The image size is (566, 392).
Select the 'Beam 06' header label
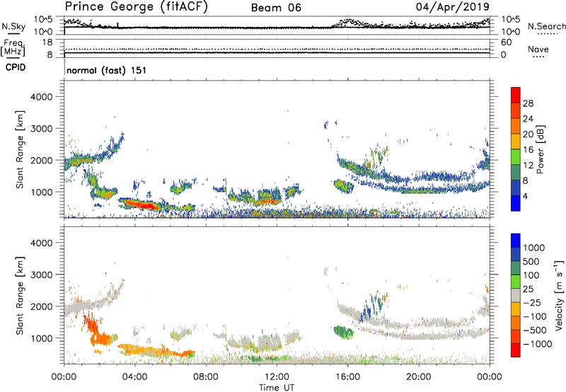[x=276, y=8]
